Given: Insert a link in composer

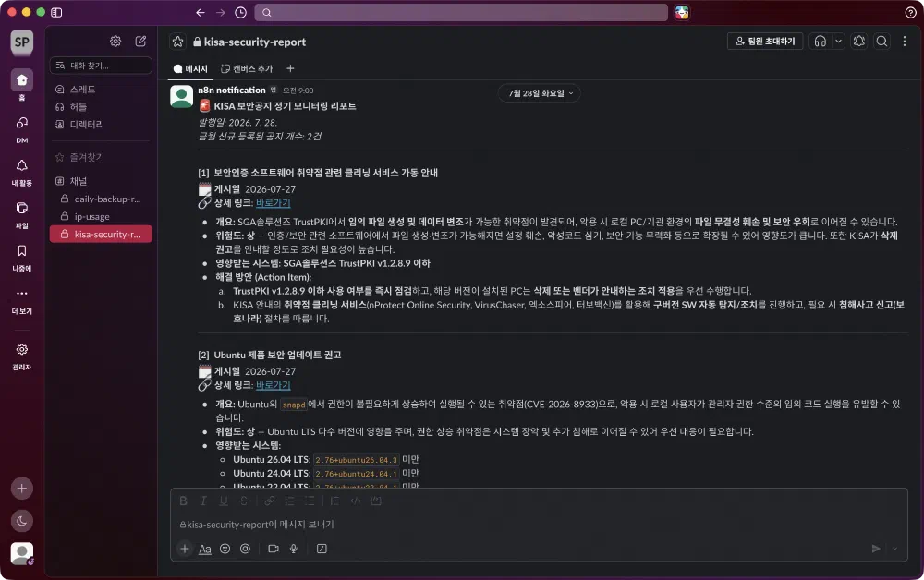Looking at the screenshot, I should (x=269, y=501).
